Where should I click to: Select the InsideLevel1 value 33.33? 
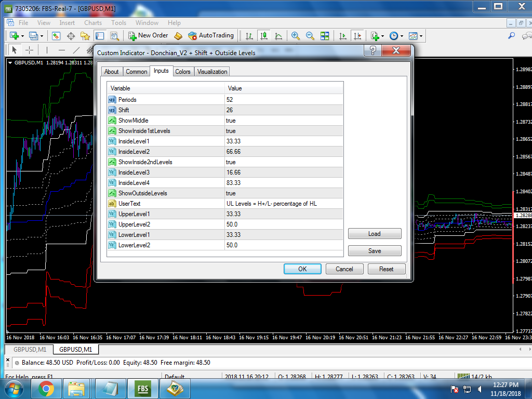(x=284, y=141)
